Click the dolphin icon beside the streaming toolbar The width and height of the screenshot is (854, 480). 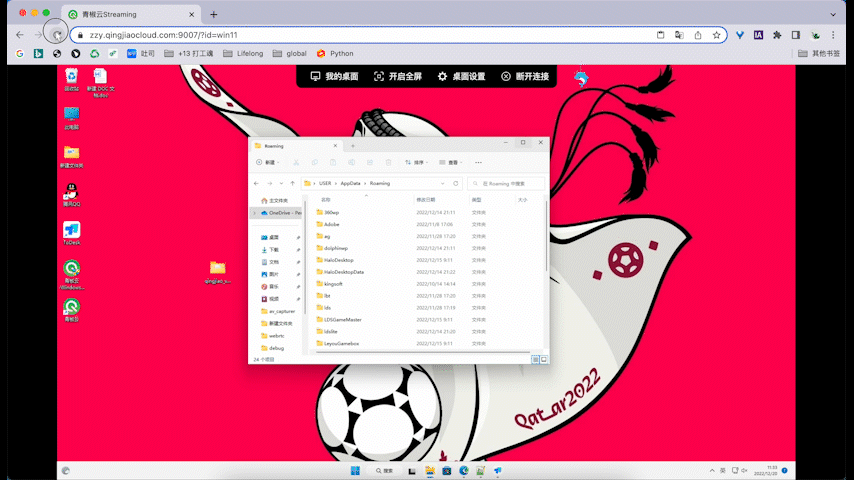[x=581, y=78]
